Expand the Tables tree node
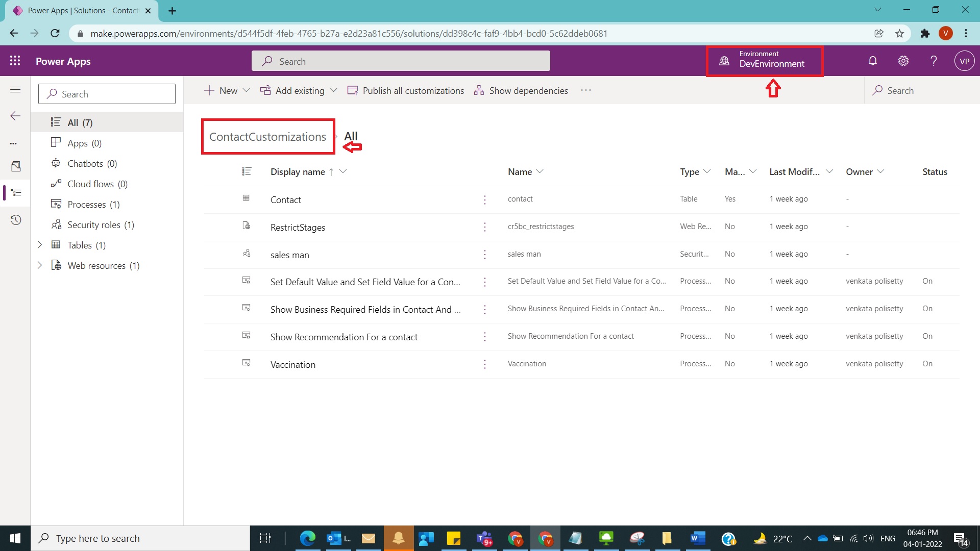980x551 pixels. 40,245
